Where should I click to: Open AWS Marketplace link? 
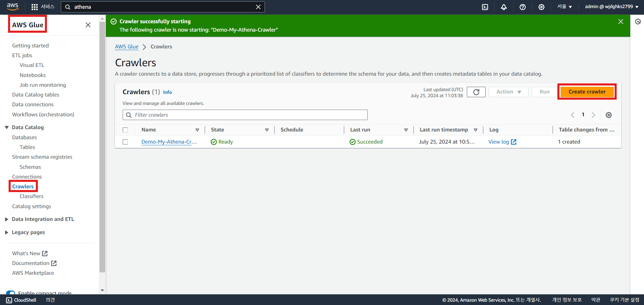(33, 273)
